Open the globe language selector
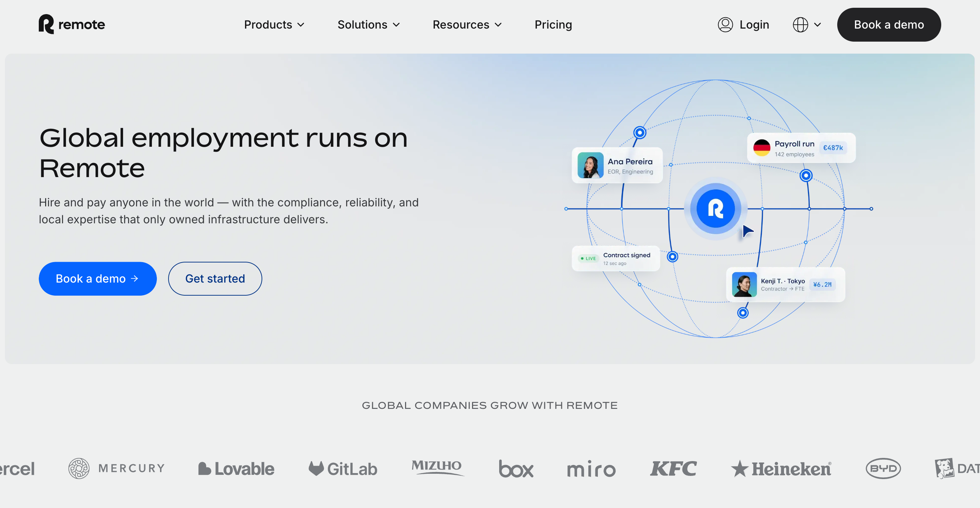Image resolution: width=980 pixels, height=508 pixels. (800, 25)
